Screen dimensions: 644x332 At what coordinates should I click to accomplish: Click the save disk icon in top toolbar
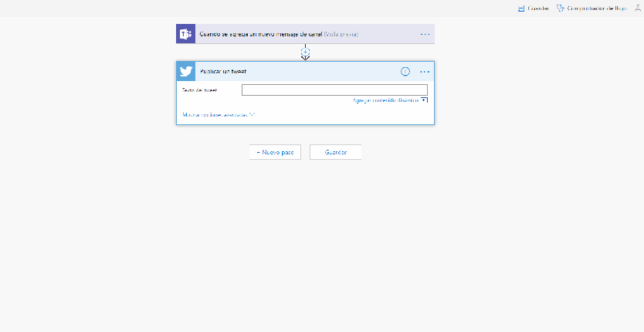click(521, 8)
